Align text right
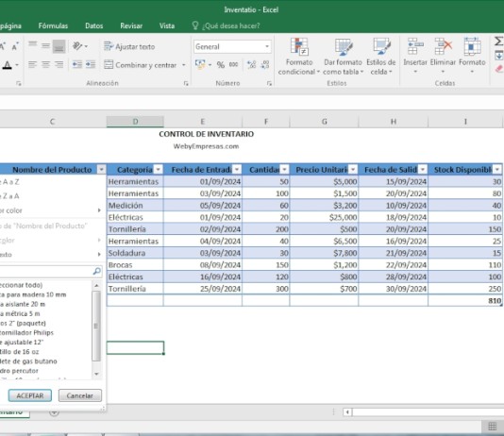Screen dimensions: 504x436 point(59,64)
